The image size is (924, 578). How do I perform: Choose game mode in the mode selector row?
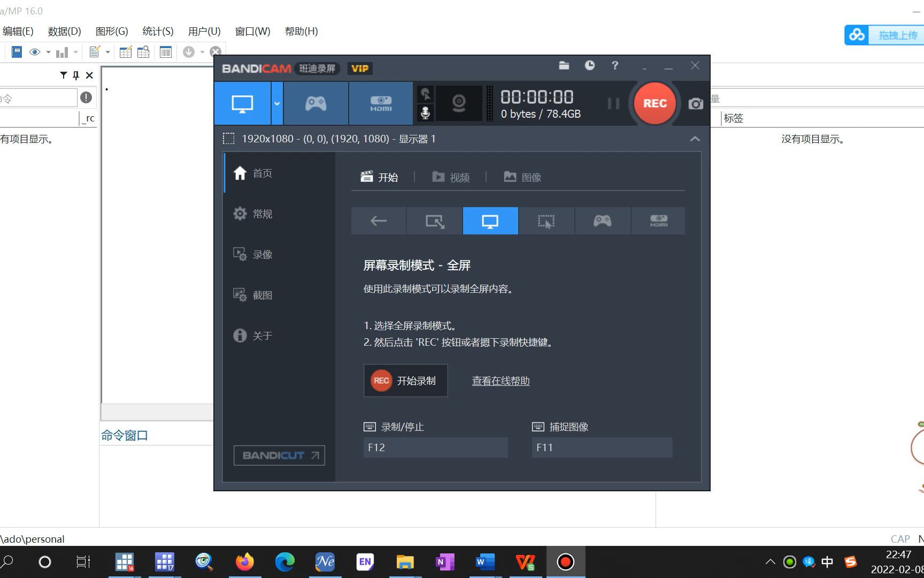pyautogui.click(x=603, y=220)
